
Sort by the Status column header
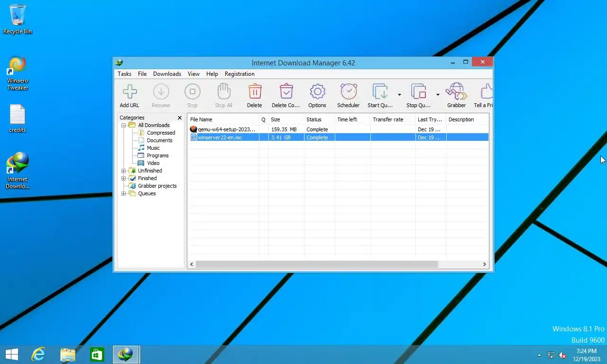pos(319,119)
